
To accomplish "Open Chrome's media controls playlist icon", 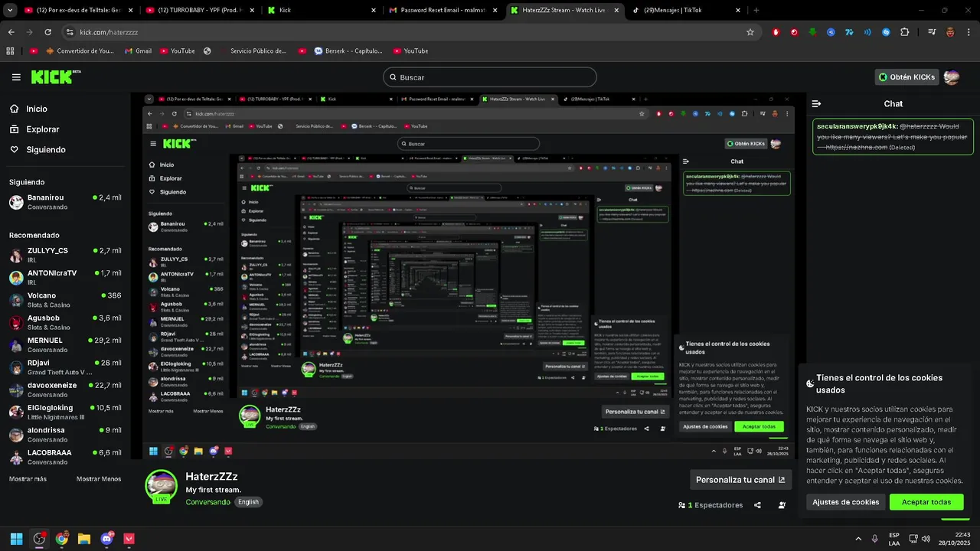I will pyautogui.click(x=932, y=32).
